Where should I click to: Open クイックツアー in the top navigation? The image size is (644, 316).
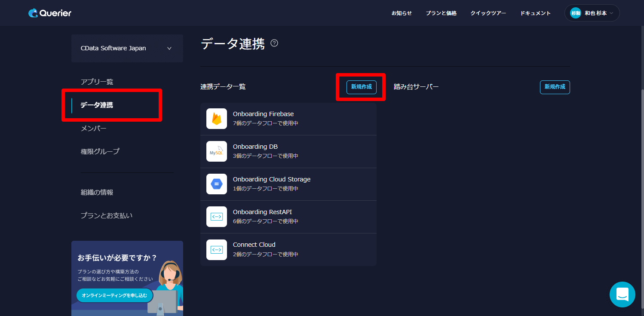coord(488,13)
